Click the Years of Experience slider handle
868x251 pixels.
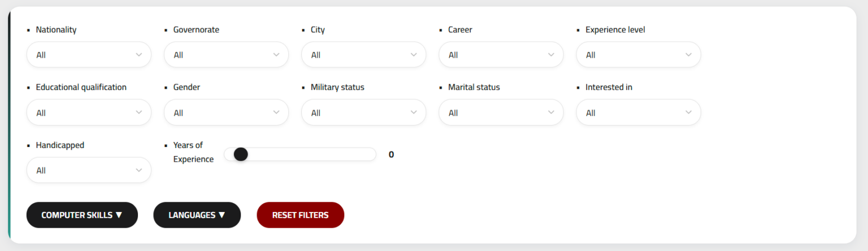241,154
